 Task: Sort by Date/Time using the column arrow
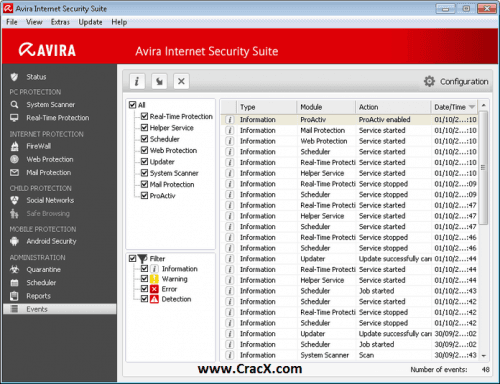[472, 107]
